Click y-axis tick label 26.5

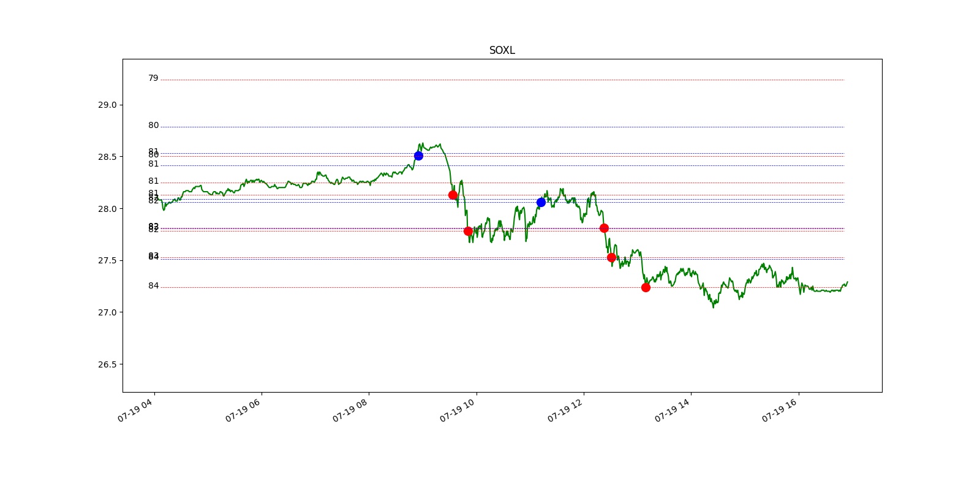coord(107,364)
